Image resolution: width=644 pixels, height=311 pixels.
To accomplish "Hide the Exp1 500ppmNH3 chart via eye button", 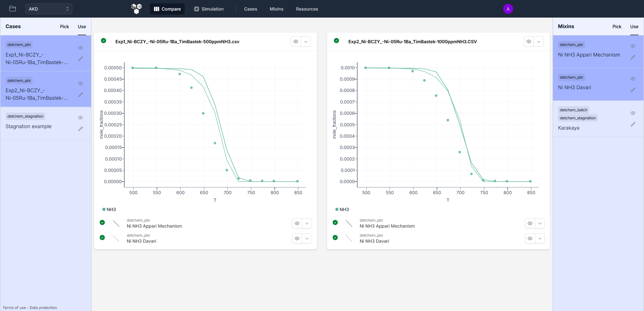I will tap(296, 41).
